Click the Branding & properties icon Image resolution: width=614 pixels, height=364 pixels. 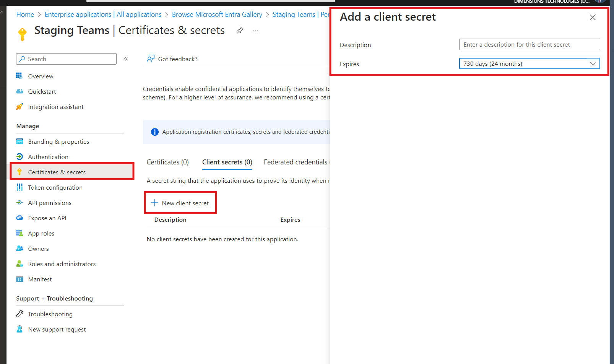click(x=19, y=141)
